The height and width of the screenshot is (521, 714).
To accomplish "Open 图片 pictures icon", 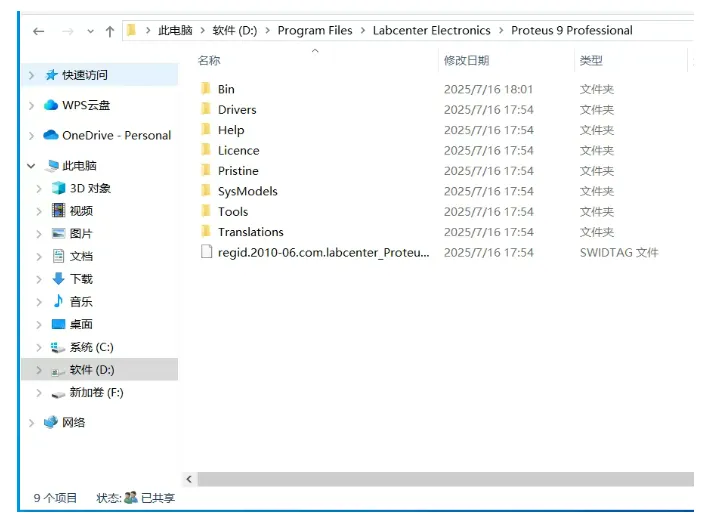I will point(58,233).
